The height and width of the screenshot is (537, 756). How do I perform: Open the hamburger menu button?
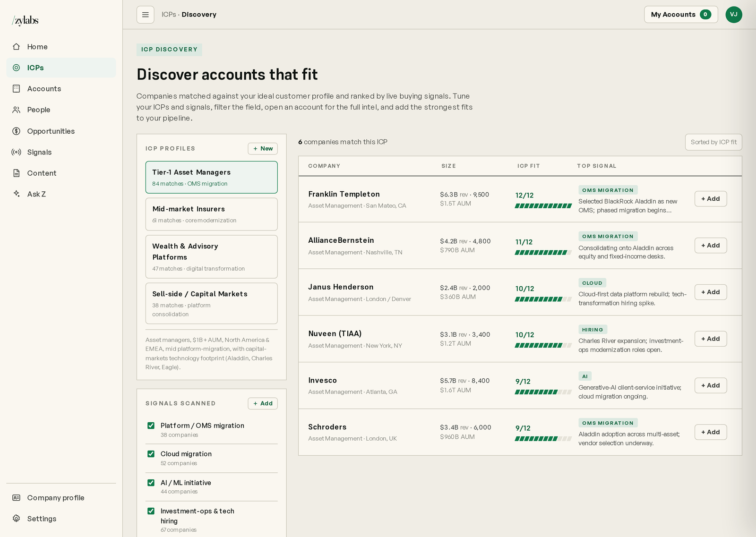[x=146, y=15]
